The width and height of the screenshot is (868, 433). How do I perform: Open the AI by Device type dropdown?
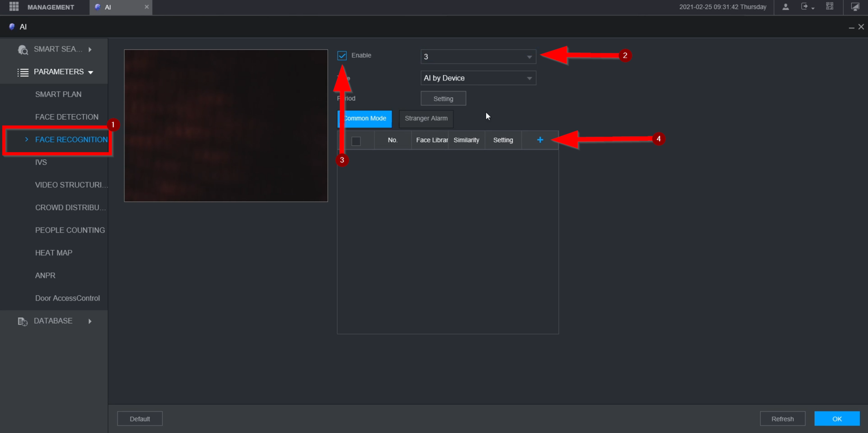tap(478, 78)
